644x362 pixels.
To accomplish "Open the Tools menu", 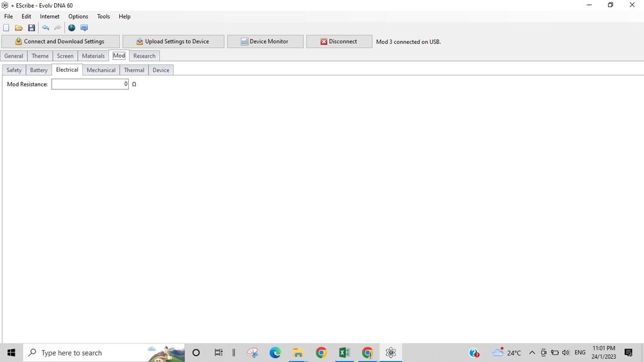I will tap(103, 16).
